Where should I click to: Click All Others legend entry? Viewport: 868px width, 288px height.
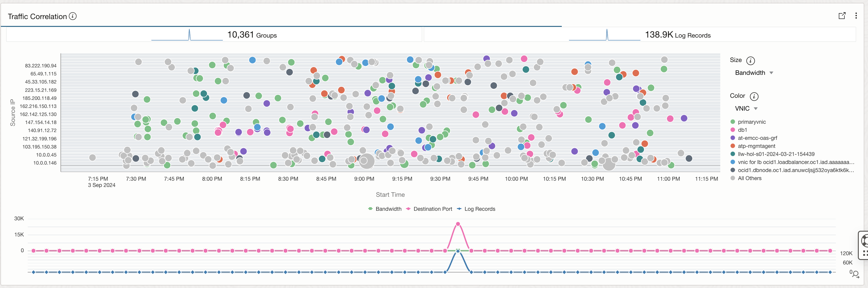coord(749,178)
